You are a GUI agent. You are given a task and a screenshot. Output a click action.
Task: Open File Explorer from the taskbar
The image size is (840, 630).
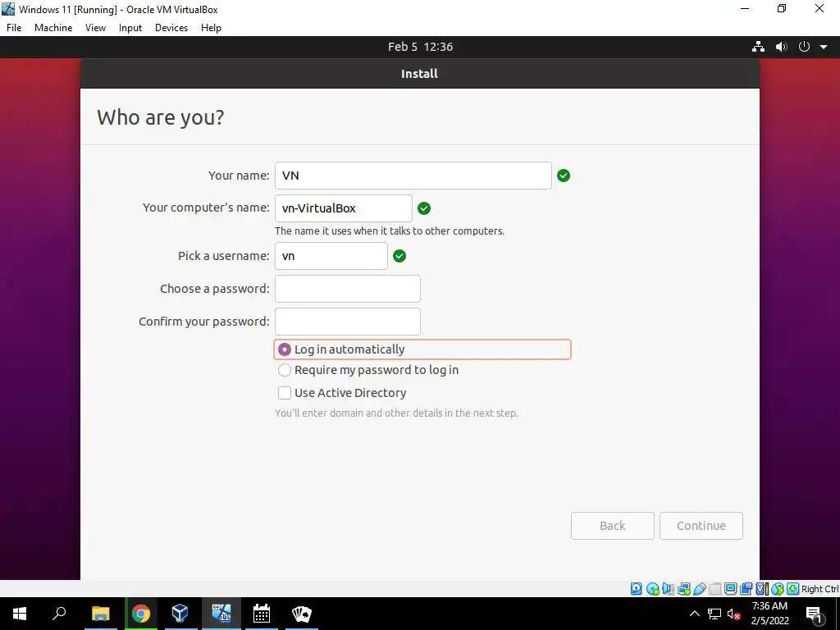point(100,614)
